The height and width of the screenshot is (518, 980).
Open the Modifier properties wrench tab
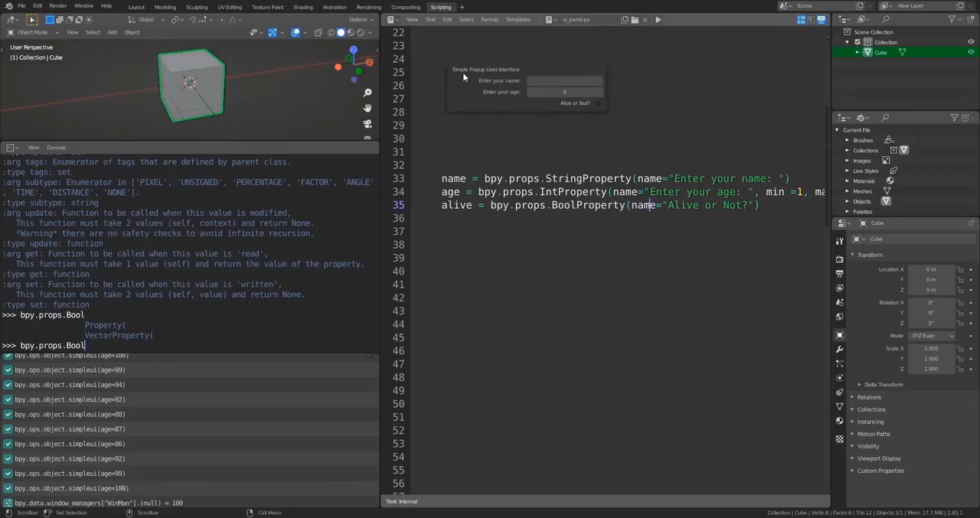(840, 350)
